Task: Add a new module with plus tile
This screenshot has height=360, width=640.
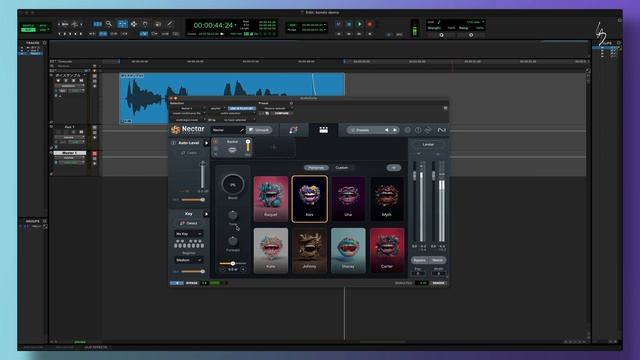Action: [x=274, y=147]
